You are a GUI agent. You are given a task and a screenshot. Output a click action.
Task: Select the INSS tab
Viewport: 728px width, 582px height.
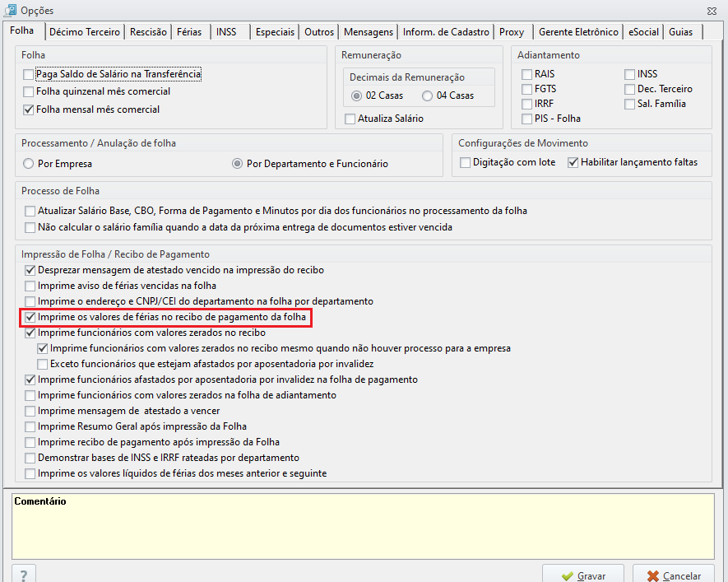coord(226,32)
